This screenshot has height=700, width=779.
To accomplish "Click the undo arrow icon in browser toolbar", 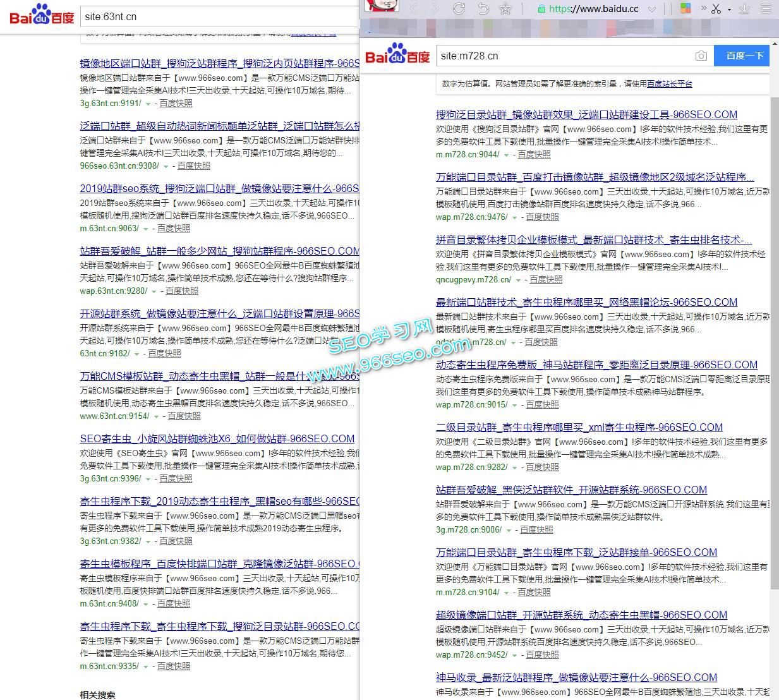I will tap(483, 9).
